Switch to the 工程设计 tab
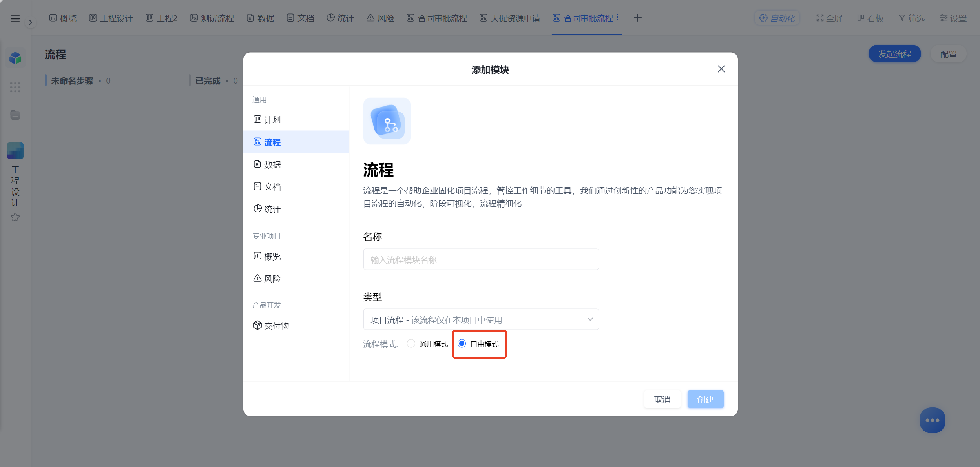This screenshot has height=467, width=980. [x=111, y=18]
